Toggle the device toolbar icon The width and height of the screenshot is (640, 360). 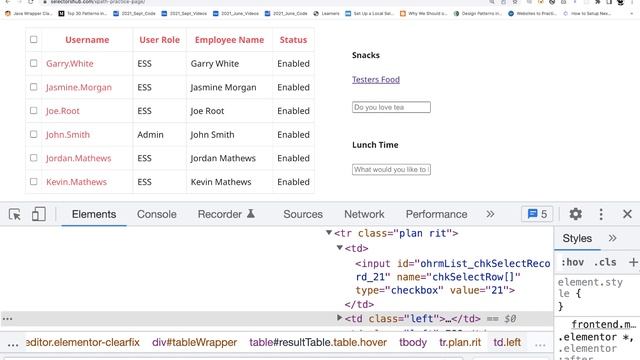[38, 214]
